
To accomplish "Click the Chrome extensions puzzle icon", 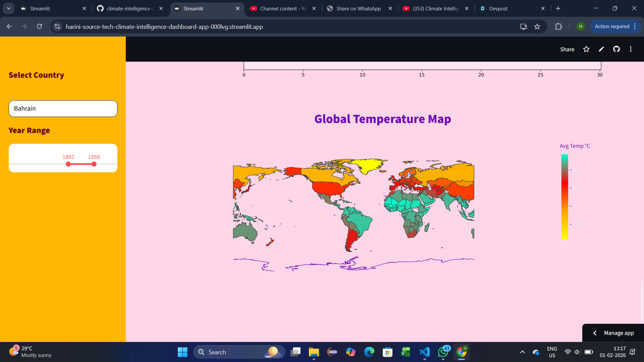I will (x=558, y=26).
